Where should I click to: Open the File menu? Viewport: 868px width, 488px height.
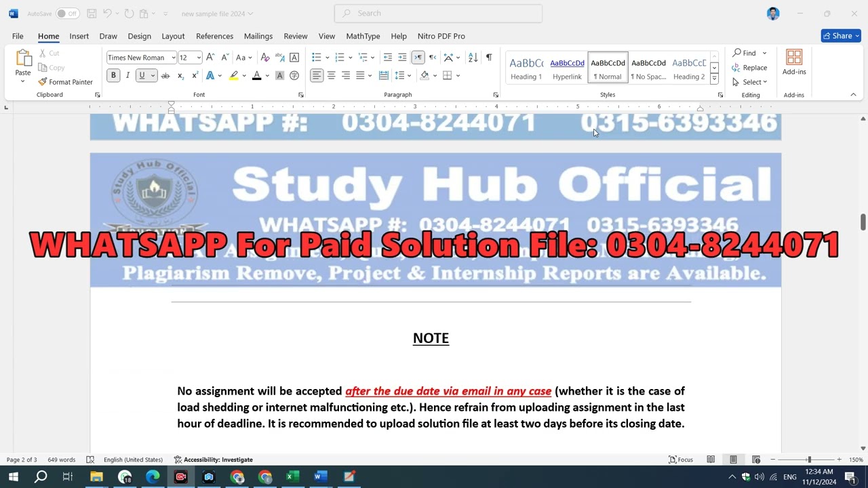pyautogui.click(x=18, y=36)
